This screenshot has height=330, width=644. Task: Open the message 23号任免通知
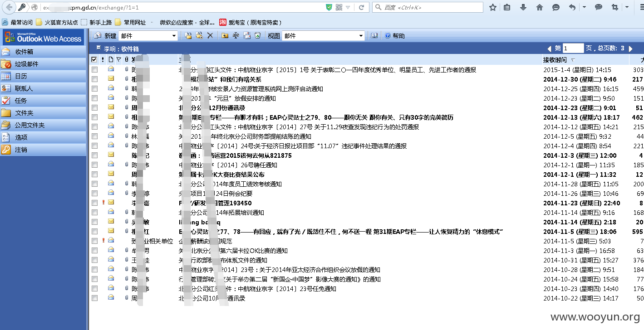coord(257,289)
